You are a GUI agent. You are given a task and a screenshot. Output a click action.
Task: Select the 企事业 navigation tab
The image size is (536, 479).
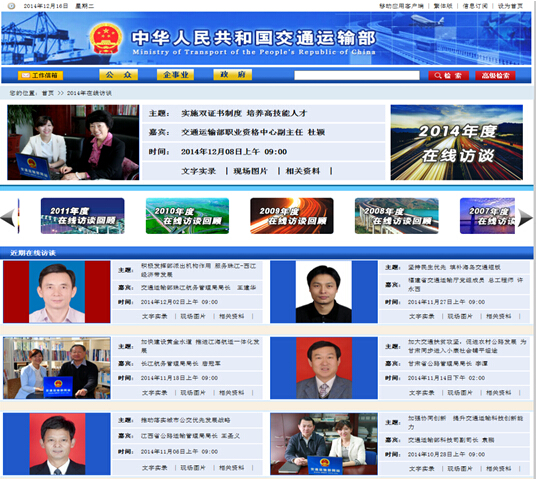pos(175,75)
